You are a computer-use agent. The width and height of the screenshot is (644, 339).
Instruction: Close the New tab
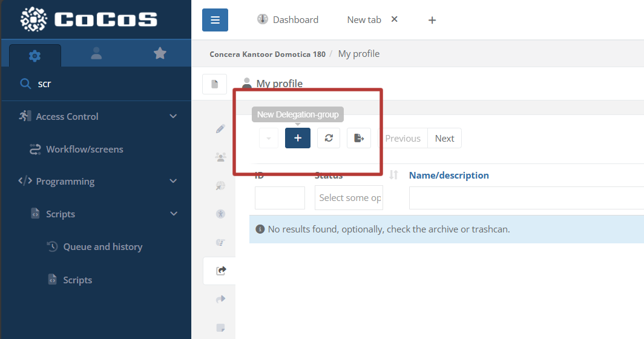click(x=395, y=19)
